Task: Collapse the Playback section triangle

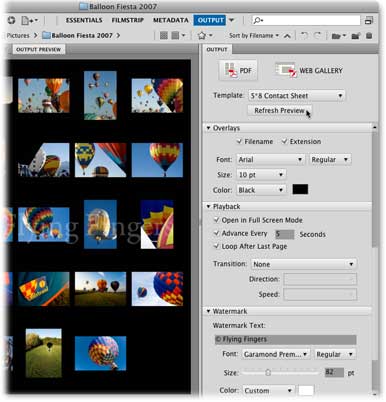Action: pos(208,207)
